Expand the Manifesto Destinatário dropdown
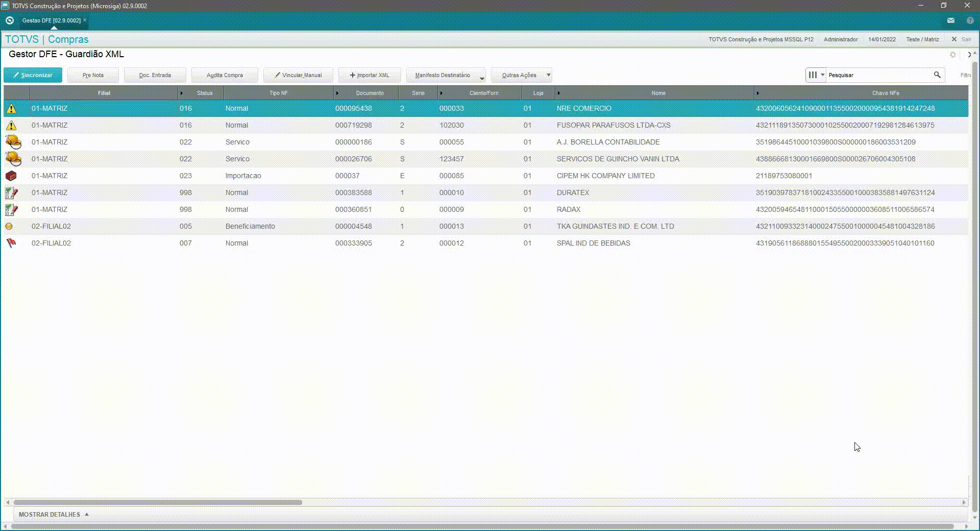Viewport: 980px width, 531px height. point(482,78)
